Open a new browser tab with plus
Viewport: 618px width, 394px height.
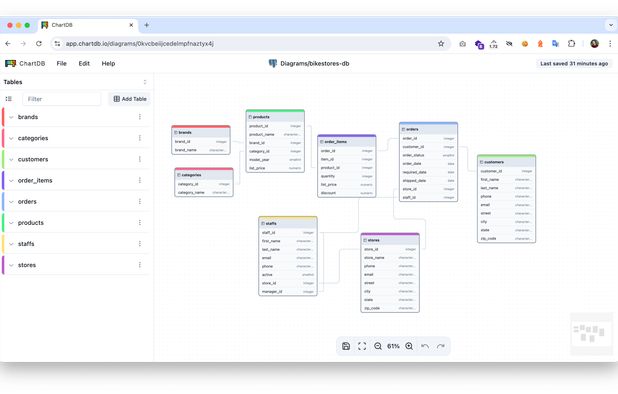tap(147, 25)
